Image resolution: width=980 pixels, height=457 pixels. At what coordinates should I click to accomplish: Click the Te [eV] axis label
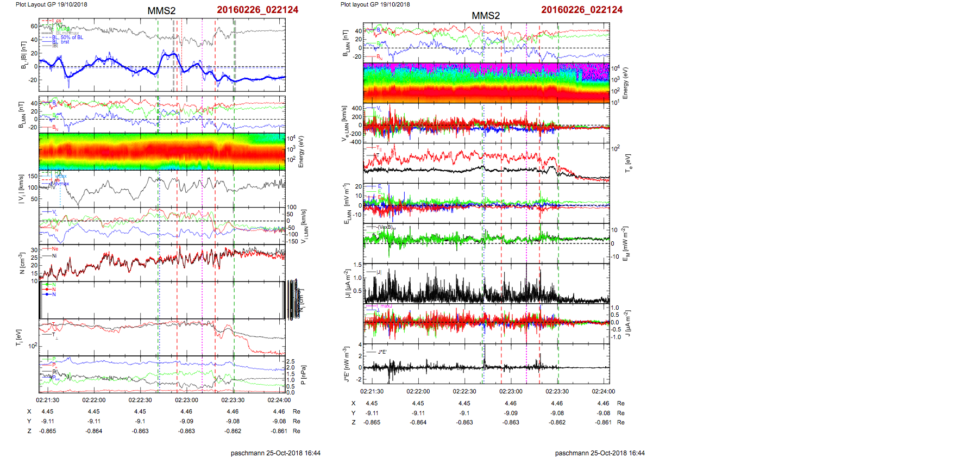click(x=628, y=163)
